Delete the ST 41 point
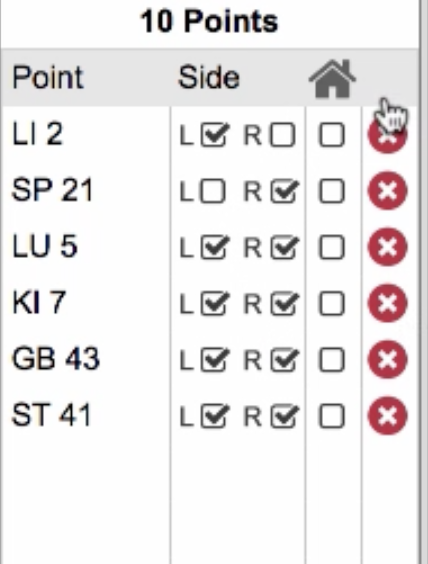The width and height of the screenshot is (428, 564). [x=387, y=416]
